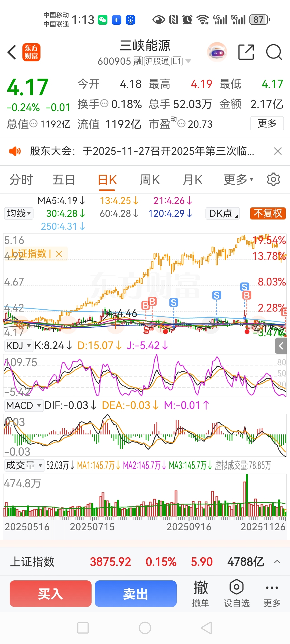Tap the 沪股通 badge
290x644 pixels.
[157, 61]
